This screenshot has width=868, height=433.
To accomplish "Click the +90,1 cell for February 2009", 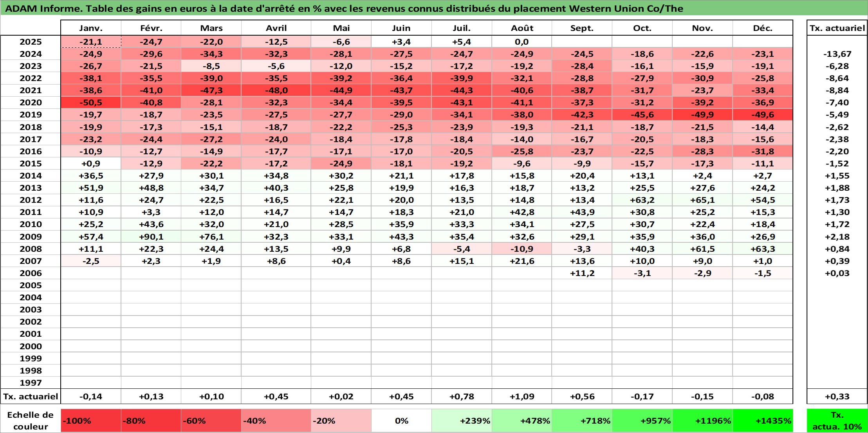I will (151, 237).
